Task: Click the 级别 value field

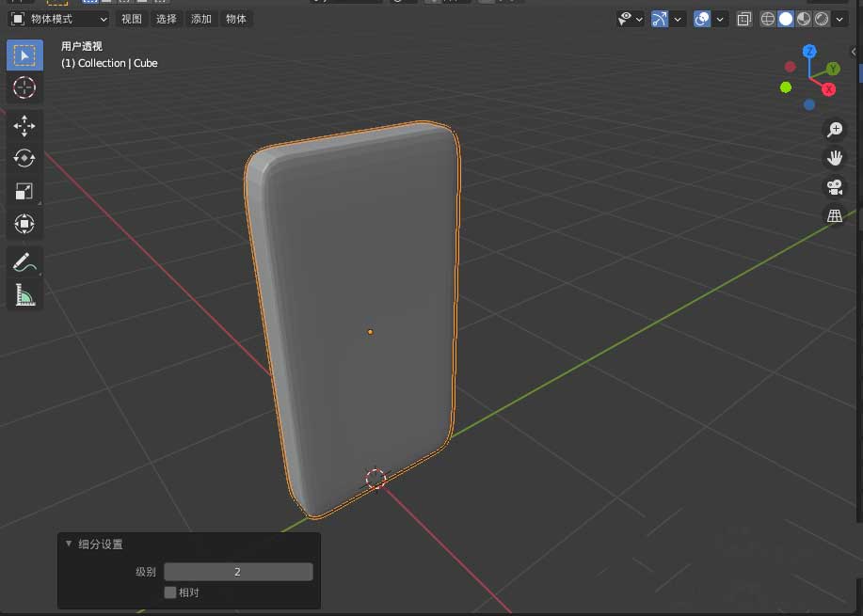Action: [238, 572]
